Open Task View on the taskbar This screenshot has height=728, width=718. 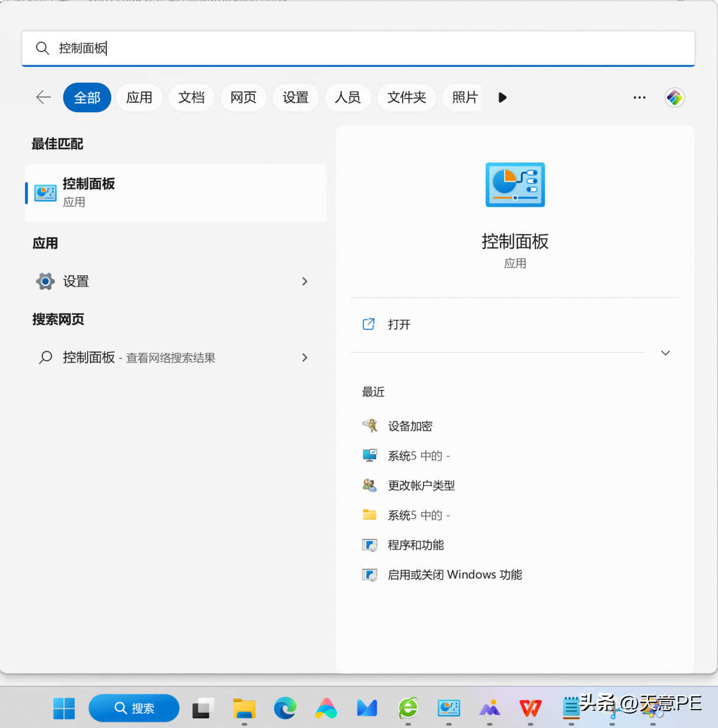(203, 708)
